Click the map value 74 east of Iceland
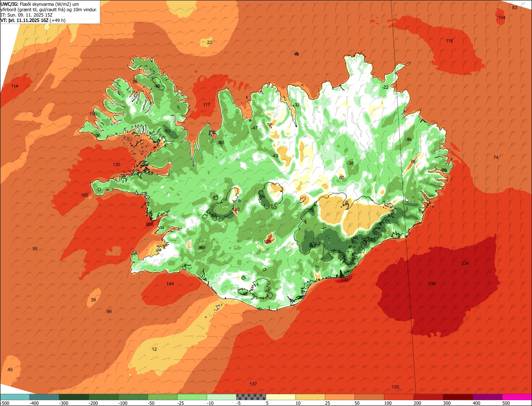The height and width of the screenshot is (406, 532). tap(495, 157)
